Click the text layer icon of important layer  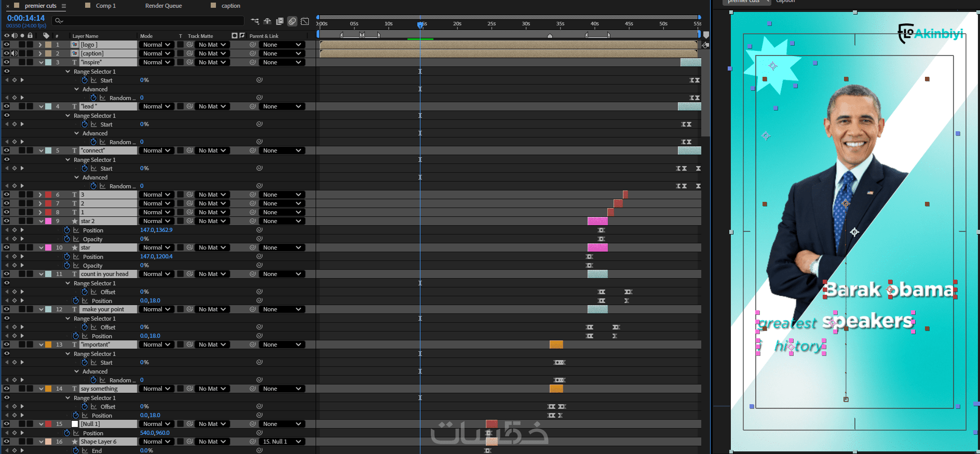pyautogui.click(x=75, y=345)
